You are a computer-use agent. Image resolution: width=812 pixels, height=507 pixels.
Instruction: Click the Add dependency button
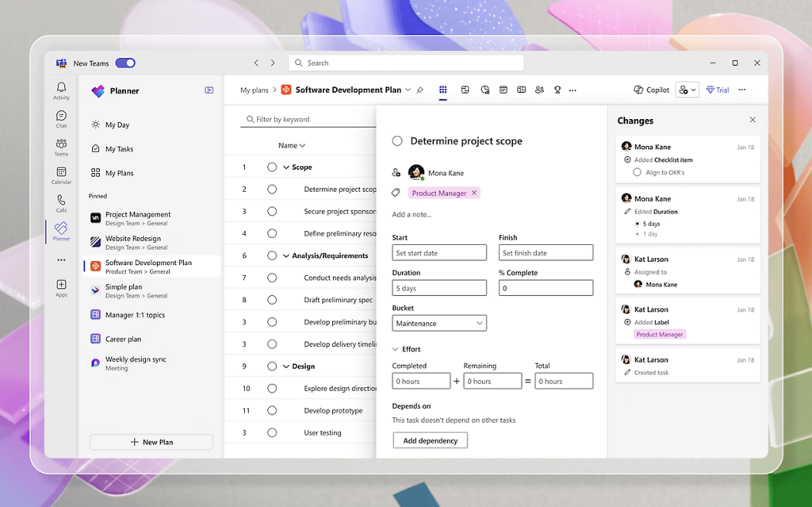[x=431, y=440]
